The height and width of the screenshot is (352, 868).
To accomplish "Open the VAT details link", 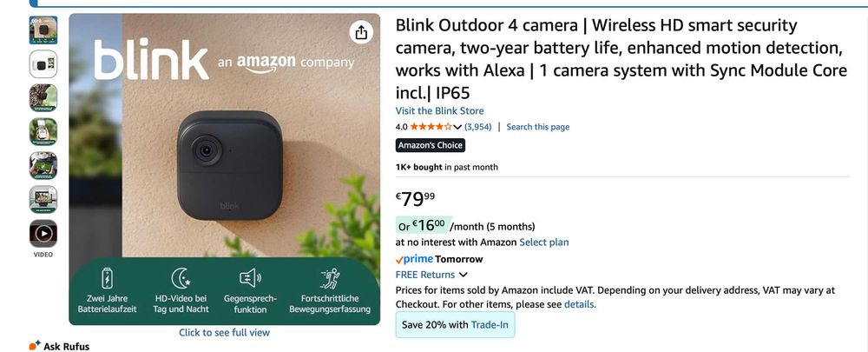I will tap(579, 305).
